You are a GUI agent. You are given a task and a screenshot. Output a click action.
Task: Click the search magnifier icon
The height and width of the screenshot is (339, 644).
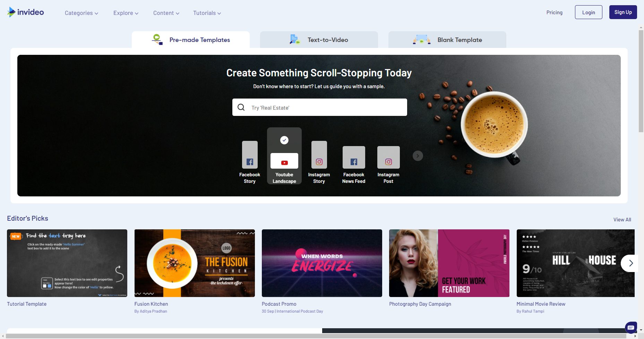pos(241,107)
